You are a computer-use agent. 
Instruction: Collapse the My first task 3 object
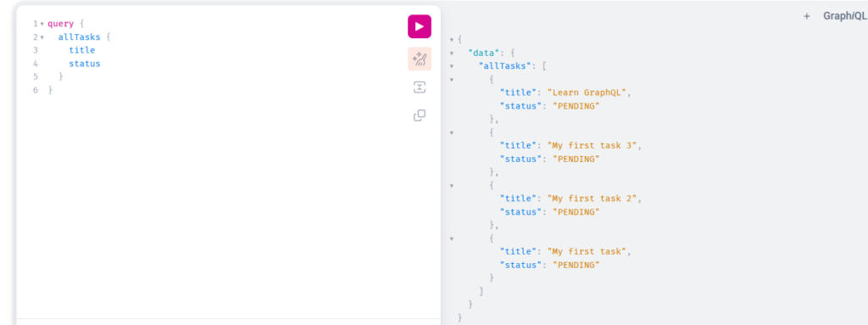(452, 132)
